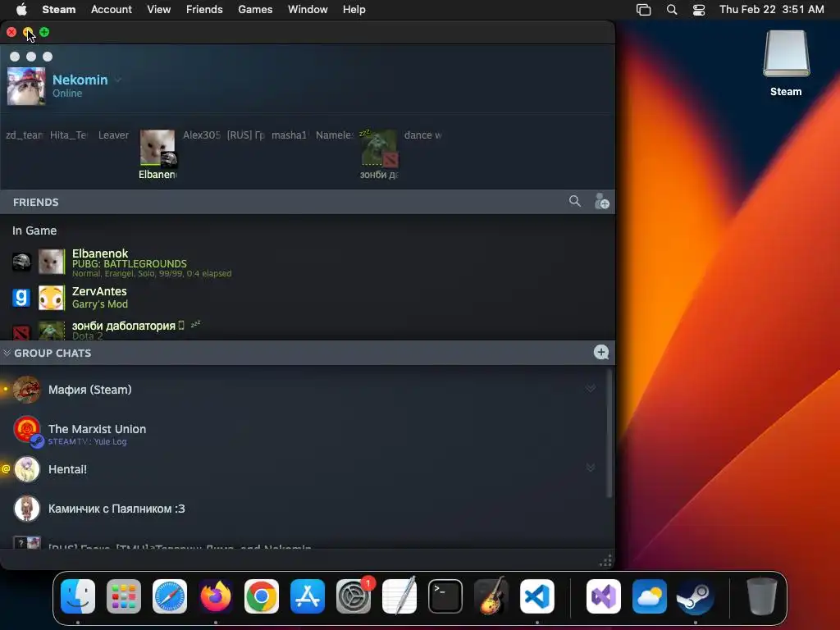
Task: Click Stage Manager icon in menu bar
Action: [x=643, y=10]
